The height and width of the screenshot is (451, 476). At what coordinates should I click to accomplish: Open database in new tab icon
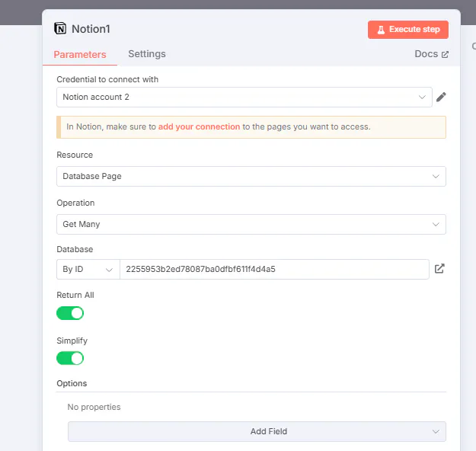439,269
